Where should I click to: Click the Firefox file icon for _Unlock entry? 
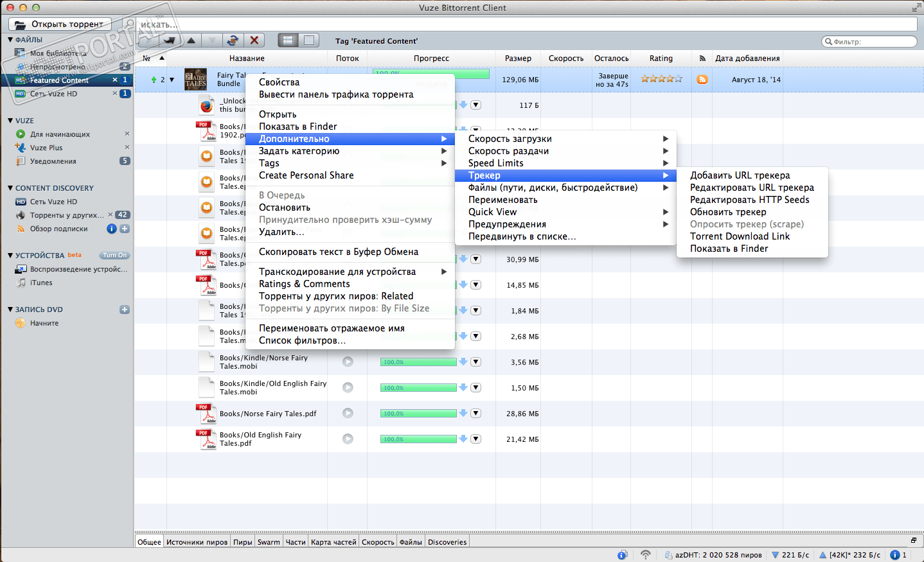pos(206,105)
